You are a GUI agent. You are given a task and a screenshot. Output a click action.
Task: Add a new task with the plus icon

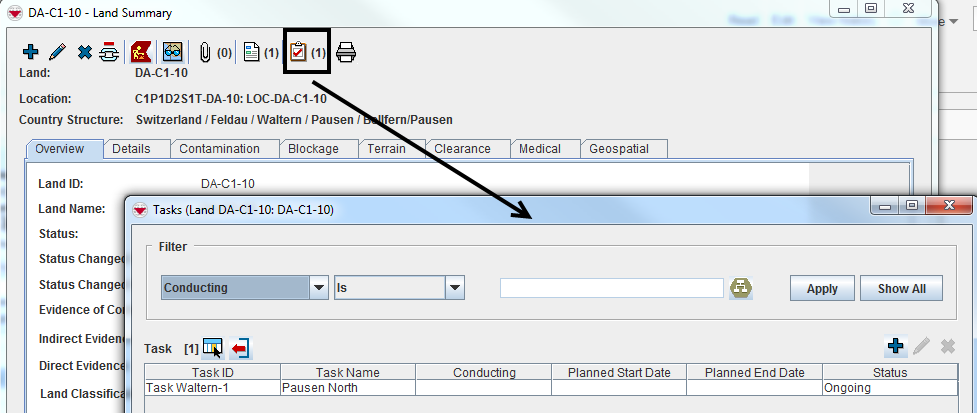895,347
